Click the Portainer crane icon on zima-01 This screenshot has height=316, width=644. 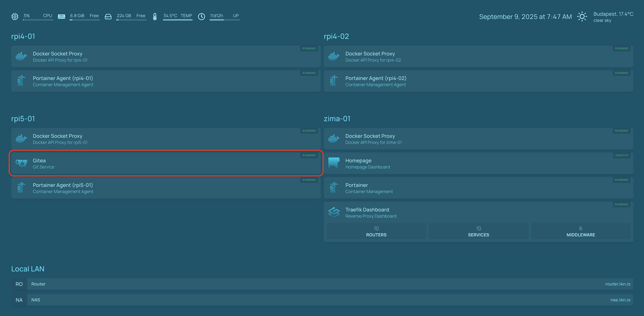tap(334, 188)
